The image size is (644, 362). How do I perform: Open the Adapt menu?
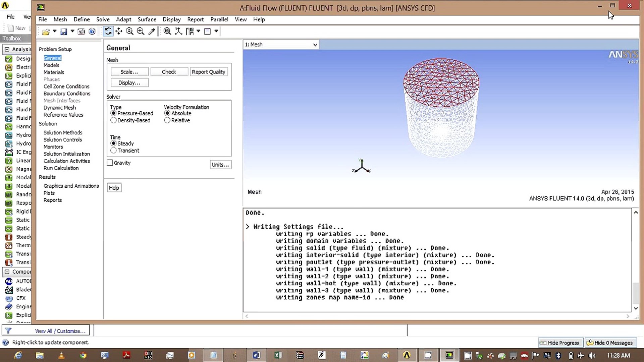[123, 19]
